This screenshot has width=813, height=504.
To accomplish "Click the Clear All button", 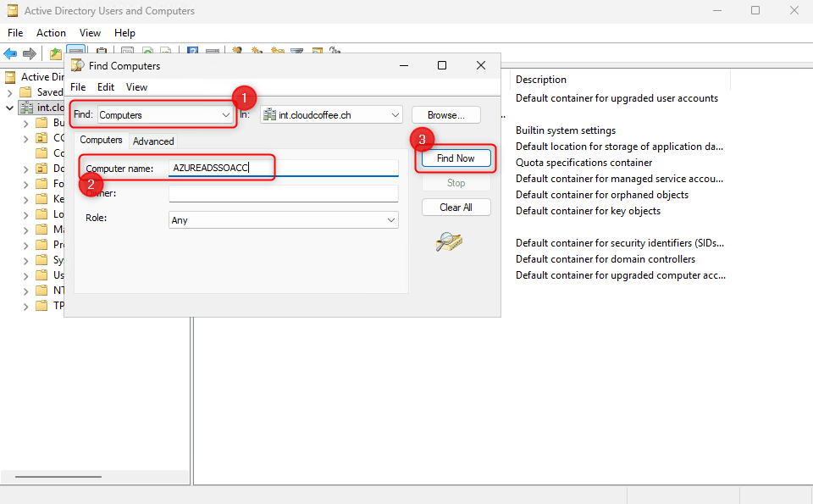I will coord(456,208).
